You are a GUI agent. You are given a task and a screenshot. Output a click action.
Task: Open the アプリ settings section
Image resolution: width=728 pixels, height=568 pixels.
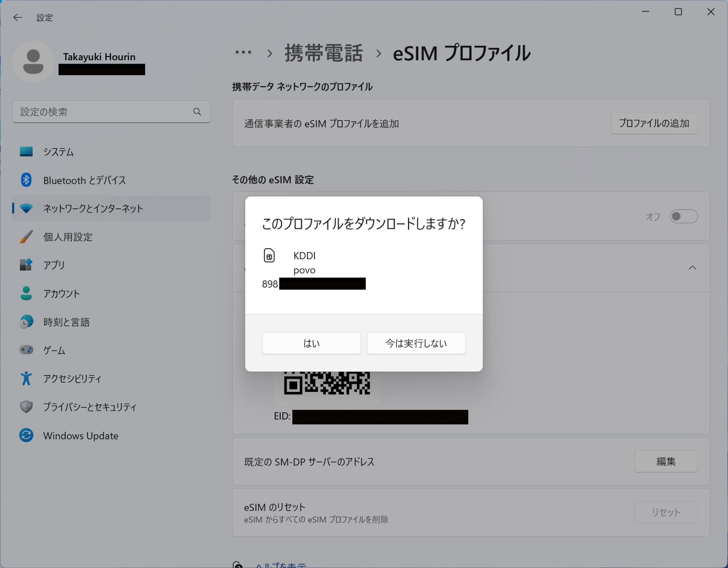click(53, 265)
